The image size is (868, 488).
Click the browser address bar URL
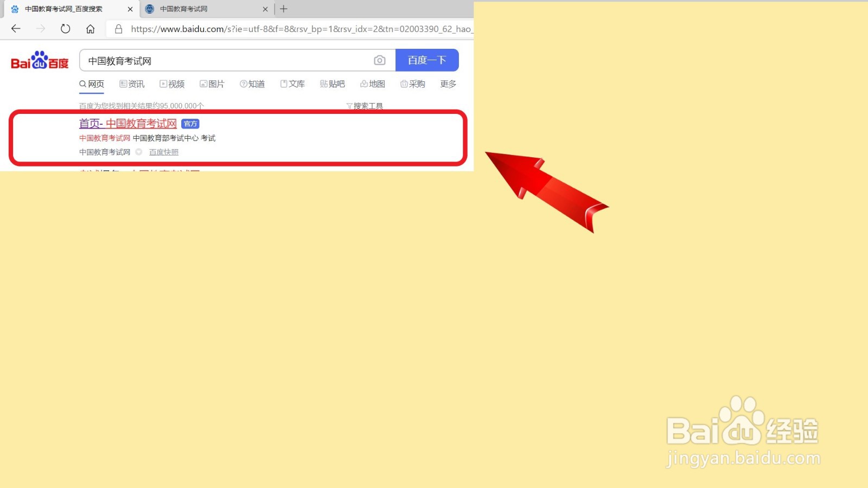pyautogui.click(x=301, y=29)
